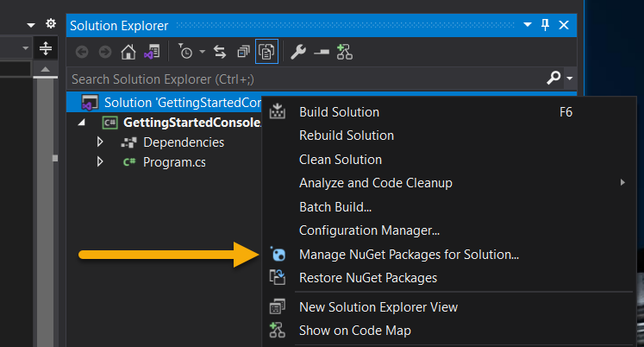
Task: Choose Build Solution from the context menu
Action: click(339, 111)
